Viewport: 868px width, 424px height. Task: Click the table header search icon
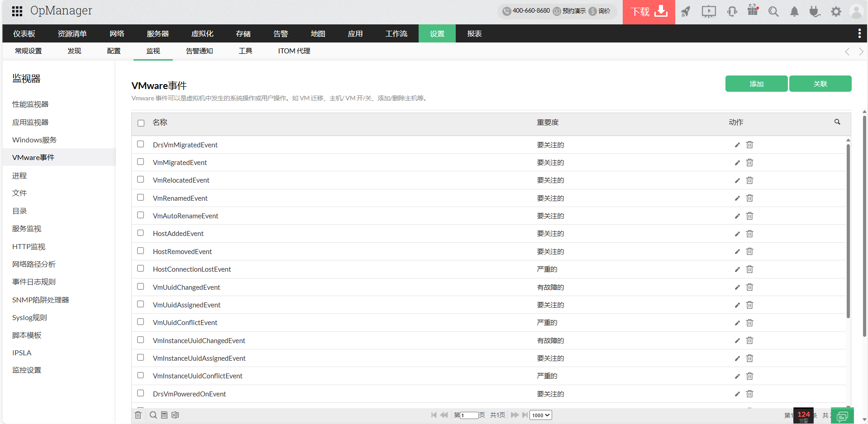pyautogui.click(x=837, y=122)
